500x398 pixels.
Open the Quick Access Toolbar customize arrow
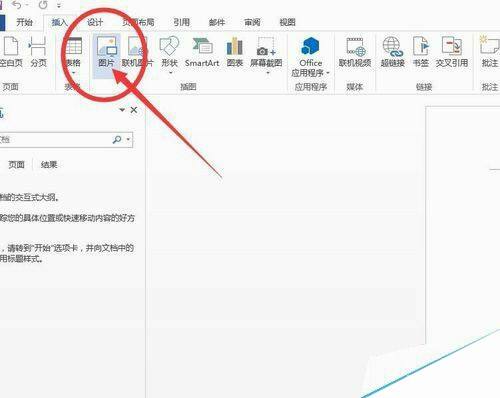click(x=59, y=6)
